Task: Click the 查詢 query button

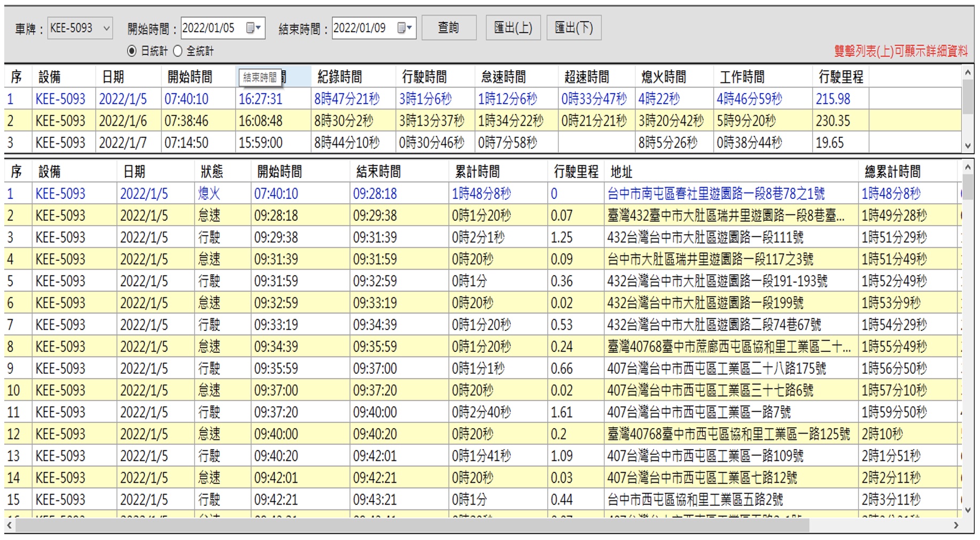Action: (x=449, y=28)
